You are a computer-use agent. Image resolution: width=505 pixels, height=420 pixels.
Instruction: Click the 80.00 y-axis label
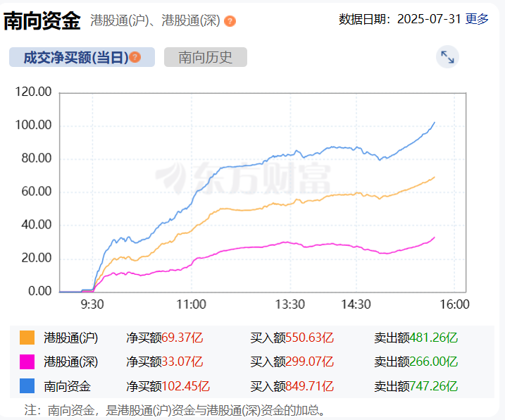click(x=37, y=159)
